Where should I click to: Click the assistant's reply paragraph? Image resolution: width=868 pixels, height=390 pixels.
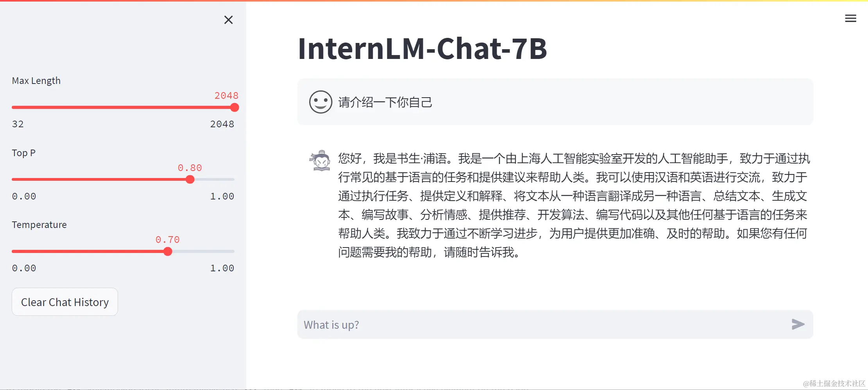[573, 205]
